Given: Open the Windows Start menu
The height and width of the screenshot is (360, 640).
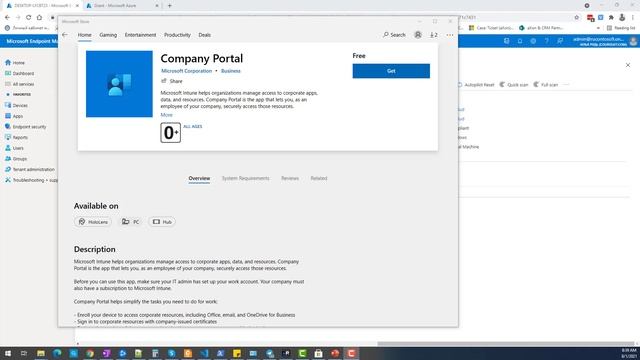Looking at the screenshot, I should (8, 353).
